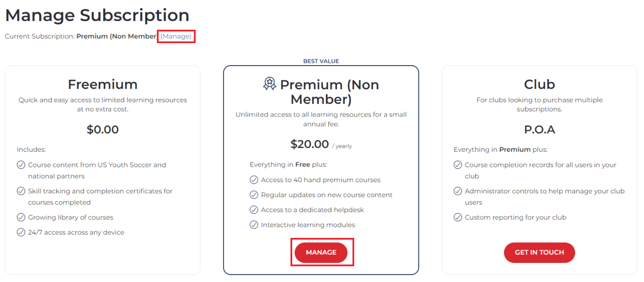Click checkmark icon beside 40 hand premium courses

[254, 180]
